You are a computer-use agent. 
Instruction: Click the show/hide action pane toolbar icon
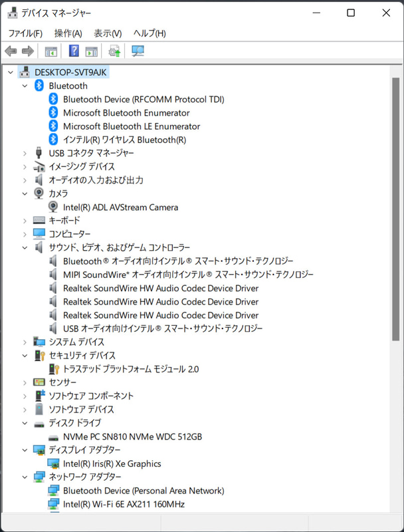[x=92, y=52]
